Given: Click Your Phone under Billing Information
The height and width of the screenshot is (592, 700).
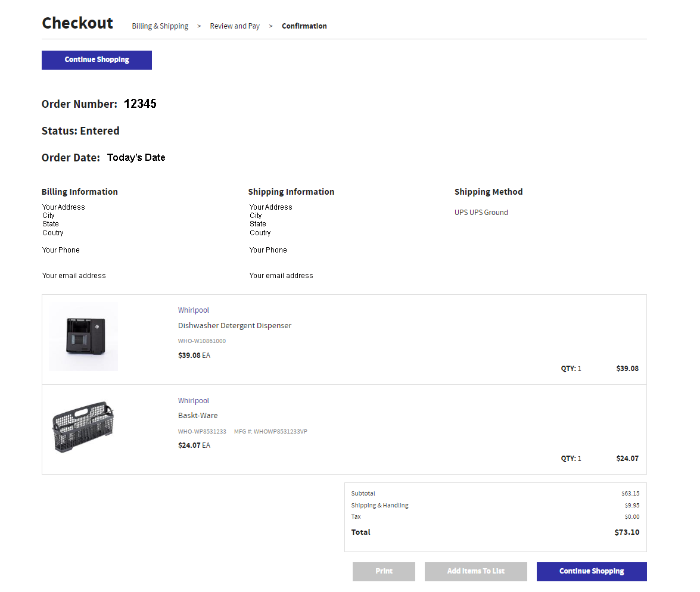Looking at the screenshot, I should click(61, 250).
